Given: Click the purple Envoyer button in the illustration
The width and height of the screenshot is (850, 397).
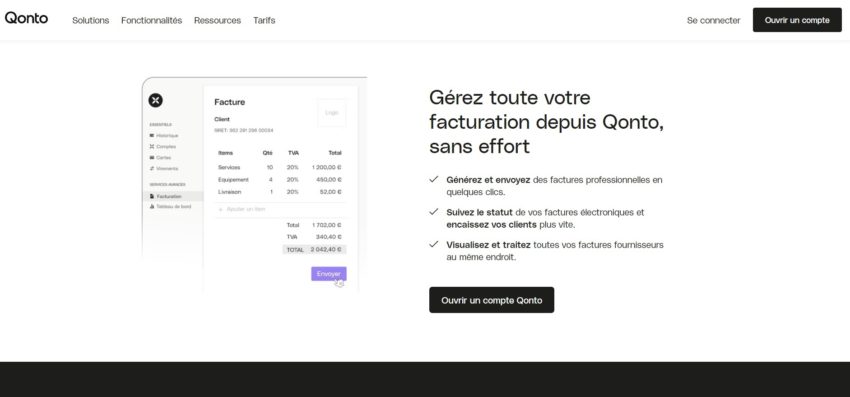Looking at the screenshot, I should point(329,274).
